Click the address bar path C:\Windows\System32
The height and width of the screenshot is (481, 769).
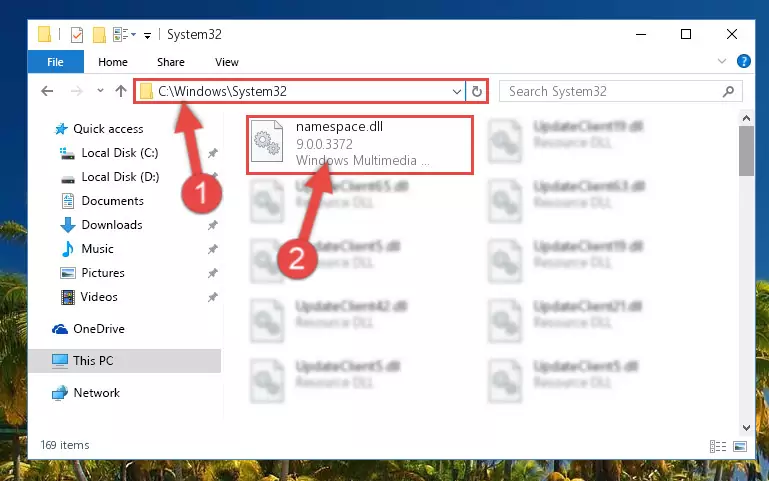222,91
